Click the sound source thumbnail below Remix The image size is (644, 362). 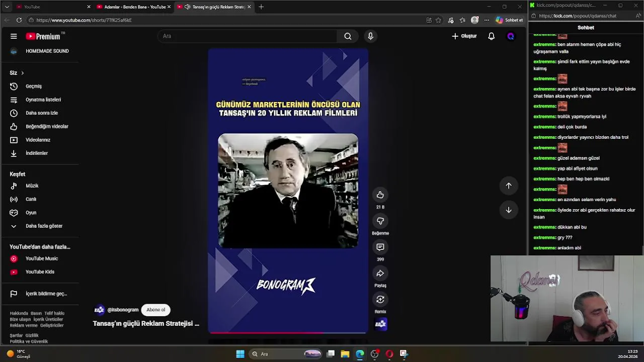(380, 324)
